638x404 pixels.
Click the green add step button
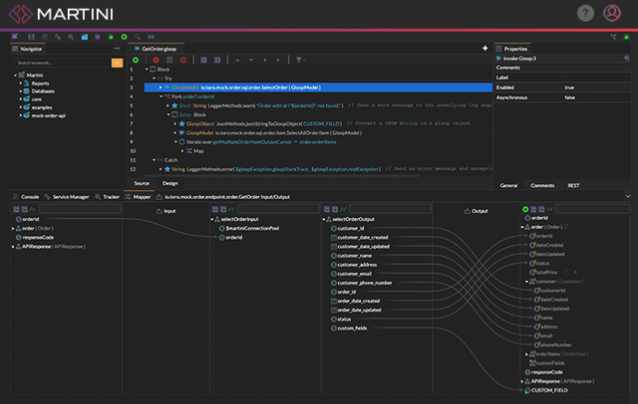pos(135,60)
